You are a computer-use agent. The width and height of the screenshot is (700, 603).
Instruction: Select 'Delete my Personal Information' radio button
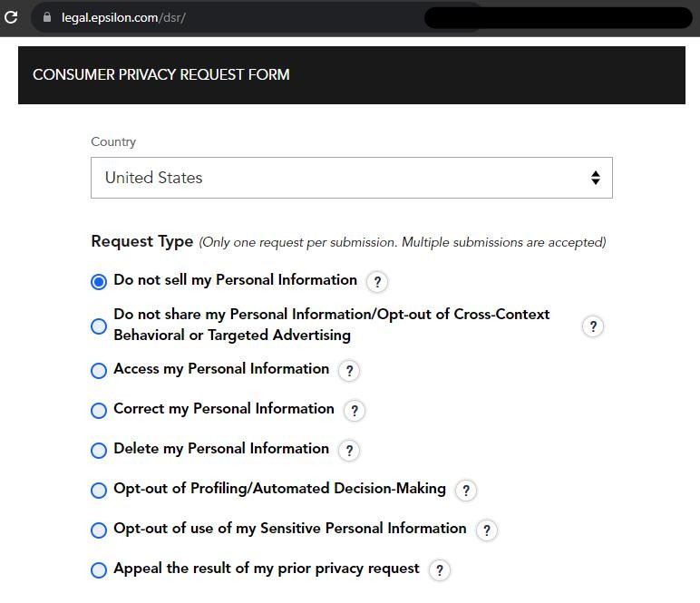[x=99, y=451]
